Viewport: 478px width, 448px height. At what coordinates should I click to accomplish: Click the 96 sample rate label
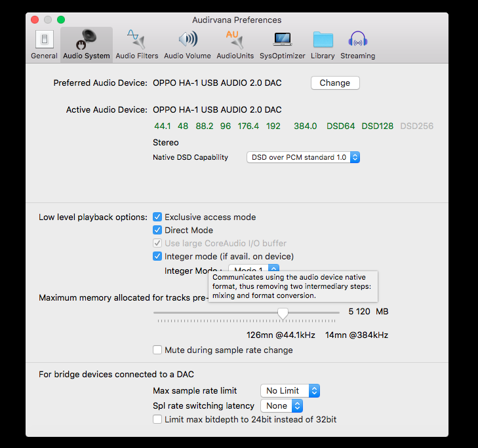point(226,126)
